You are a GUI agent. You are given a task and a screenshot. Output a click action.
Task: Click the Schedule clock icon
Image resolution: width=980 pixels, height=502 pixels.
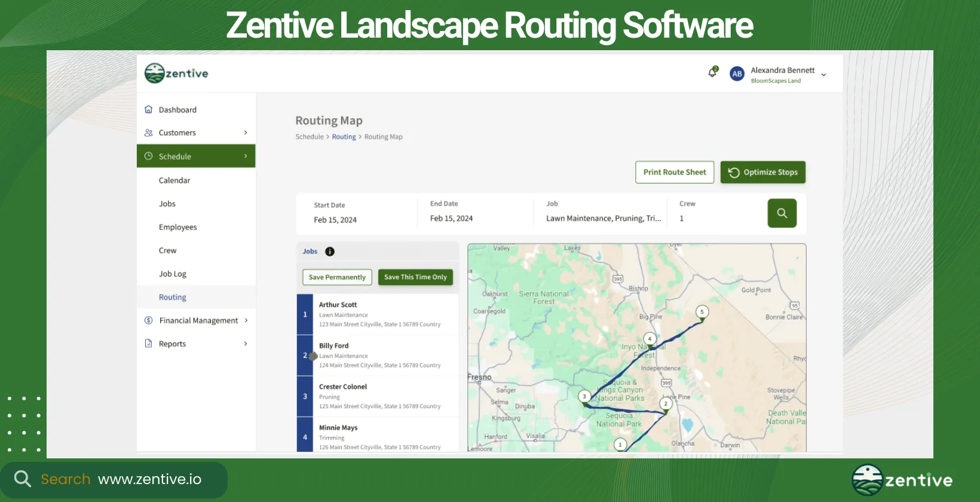point(149,156)
